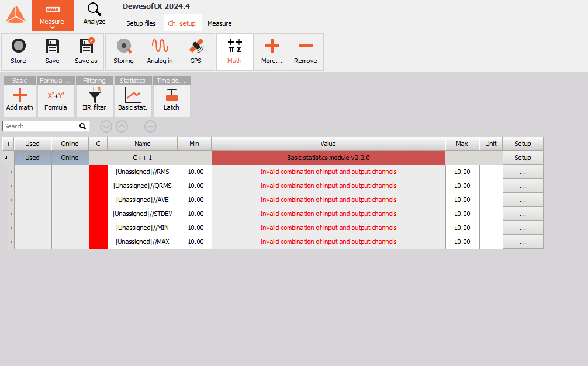The height and width of the screenshot is (366, 588).
Task: Remove module with Remove icon
Action: pyautogui.click(x=305, y=52)
